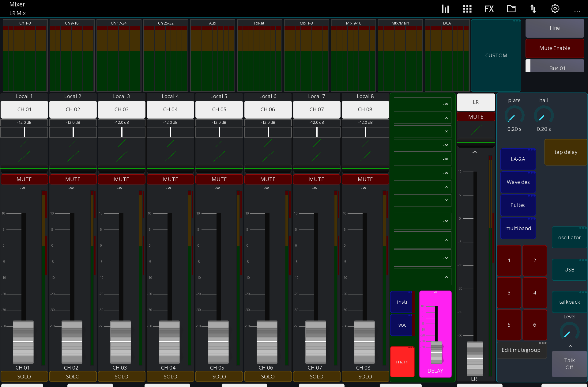Toggle Mute Enable in upper right

pos(554,48)
